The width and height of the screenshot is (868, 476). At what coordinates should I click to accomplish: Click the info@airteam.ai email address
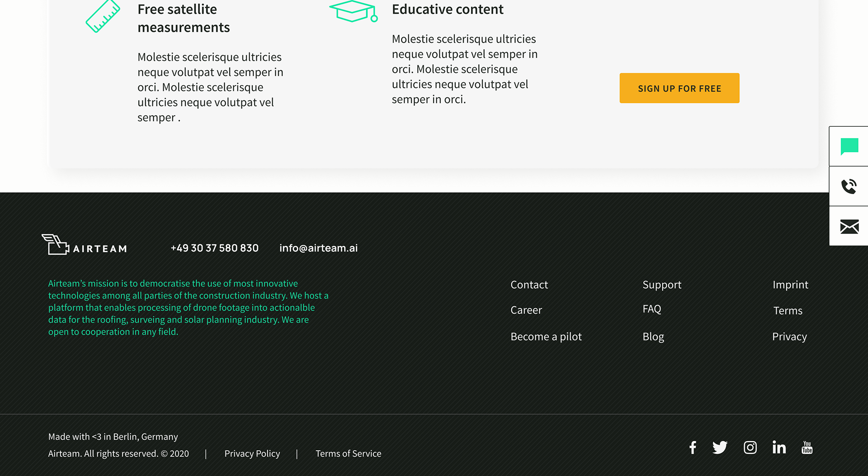pos(318,248)
